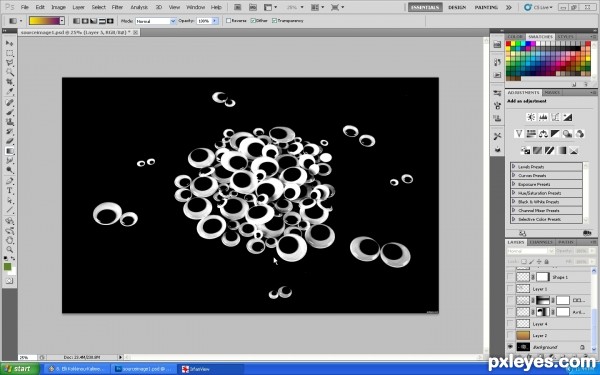Select the Crop tool

click(10, 82)
